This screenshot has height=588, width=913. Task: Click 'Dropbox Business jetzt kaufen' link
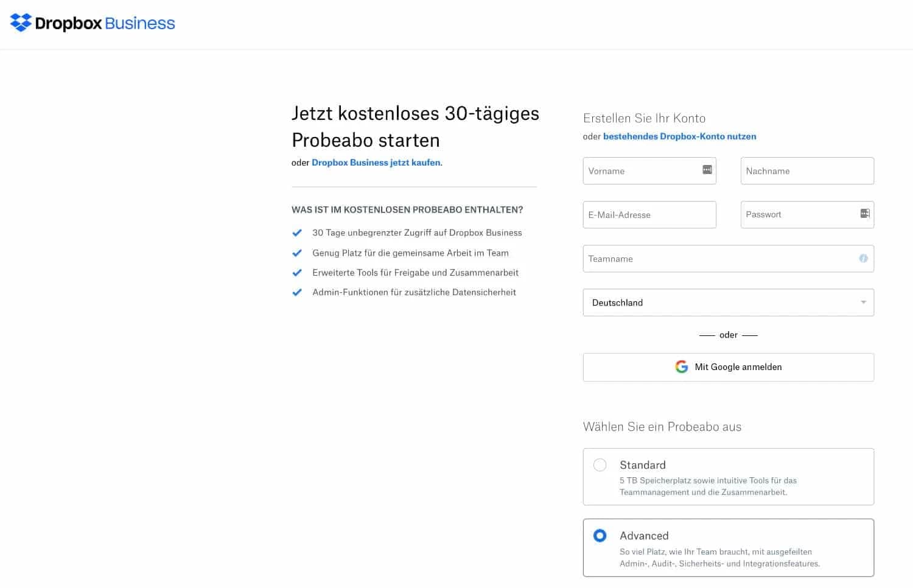376,163
